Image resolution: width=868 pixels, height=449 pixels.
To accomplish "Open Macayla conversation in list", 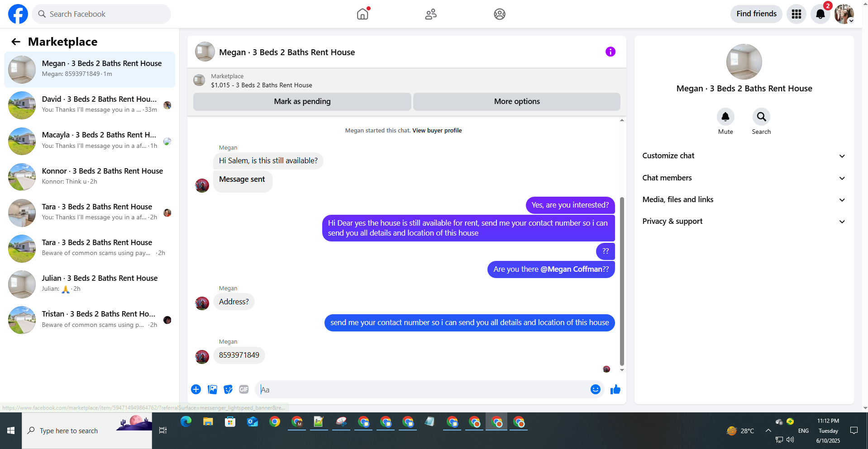I will (x=90, y=141).
